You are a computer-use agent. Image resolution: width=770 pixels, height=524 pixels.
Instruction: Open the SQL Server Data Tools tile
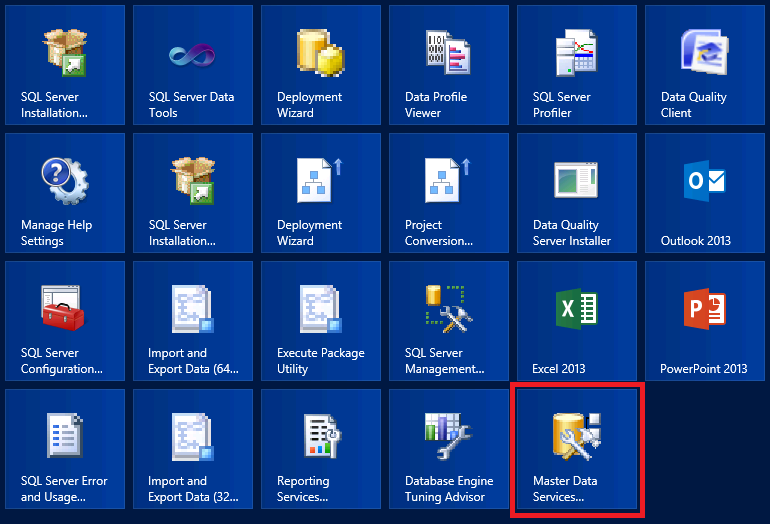tap(192, 65)
